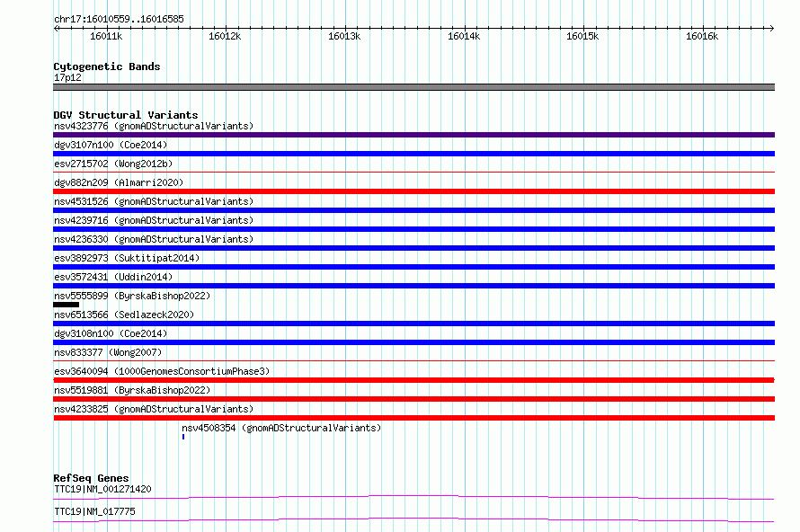Image resolution: width=800 pixels, height=532 pixels.
Task: Open nsv5555899 (ByrskaBishop2022) variant label
Action: [x=132, y=296]
